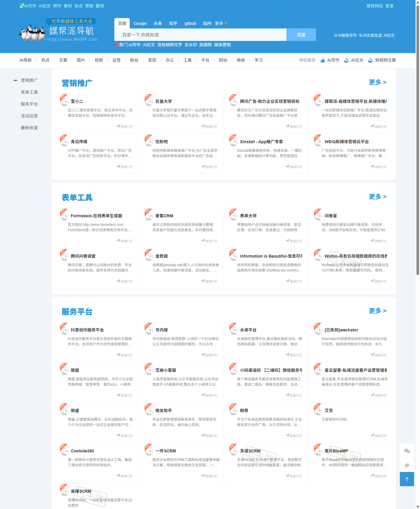Open the 腾讯问卷调查 card title
This screenshot has width=420, height=509.
tap(83, 256)
